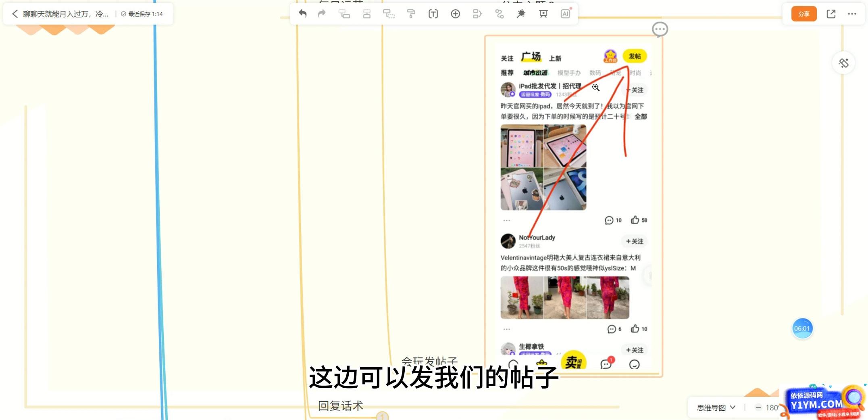Screen dimensions: 868x420
Task: Zoom out with the minus button
Action: point(758,407)
